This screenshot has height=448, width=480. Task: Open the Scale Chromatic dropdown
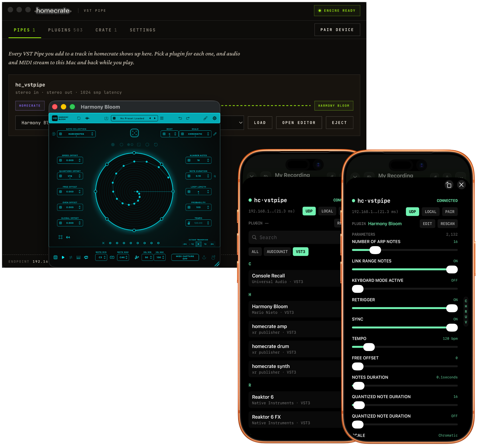pyautogui.click(x=195, y=134)
